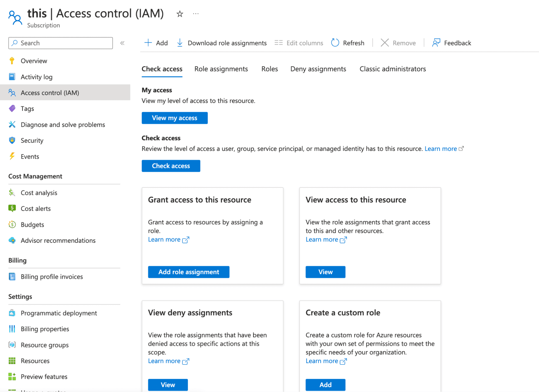Open Overview via its key icon

tap(12, 61)
